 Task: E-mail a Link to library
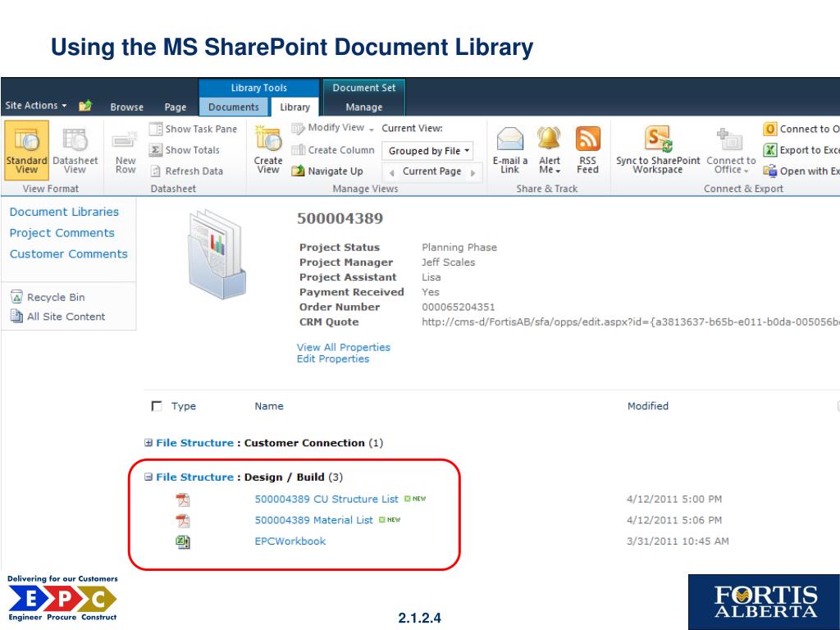click(x=510, y=151)
